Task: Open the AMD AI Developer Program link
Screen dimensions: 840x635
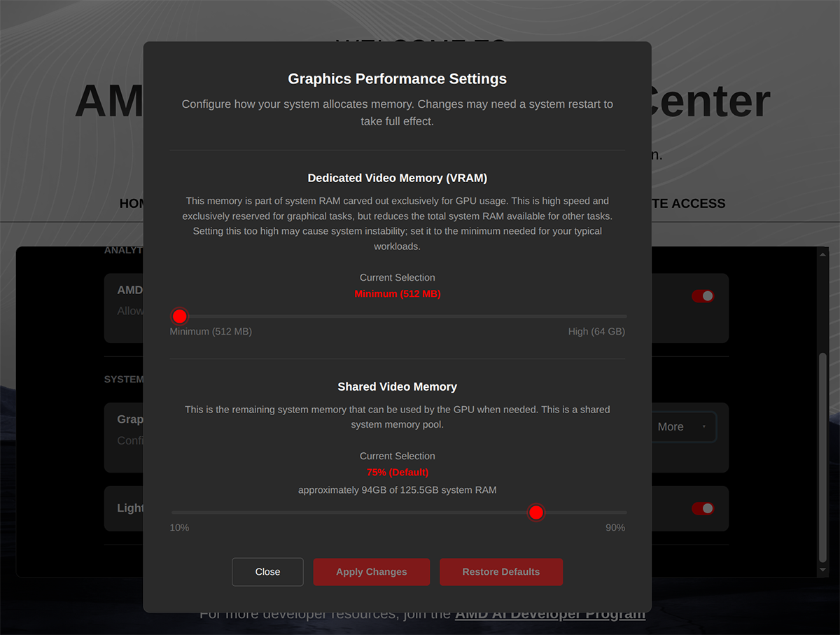Action: [550, 614]
